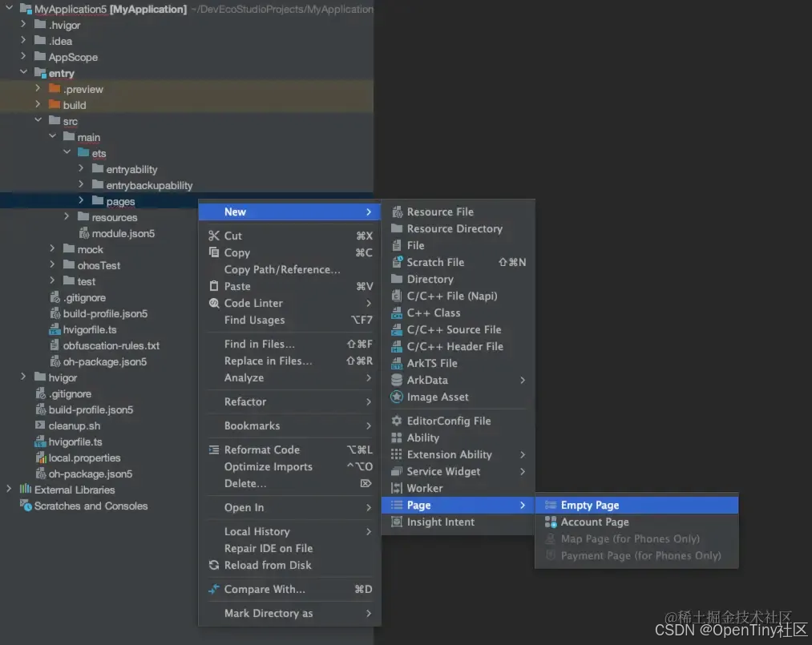
Task: Click the Account Page icon
Action: [x=551, y=522]
